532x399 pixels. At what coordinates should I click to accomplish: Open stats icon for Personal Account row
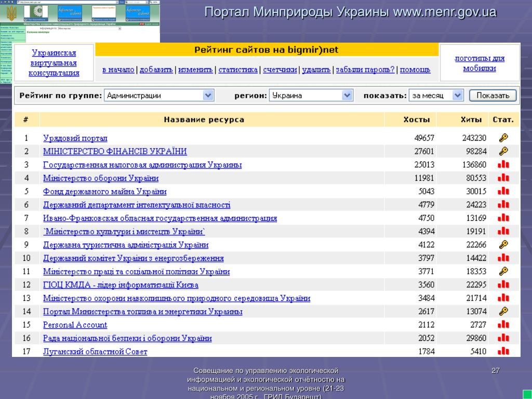[503, 324]
